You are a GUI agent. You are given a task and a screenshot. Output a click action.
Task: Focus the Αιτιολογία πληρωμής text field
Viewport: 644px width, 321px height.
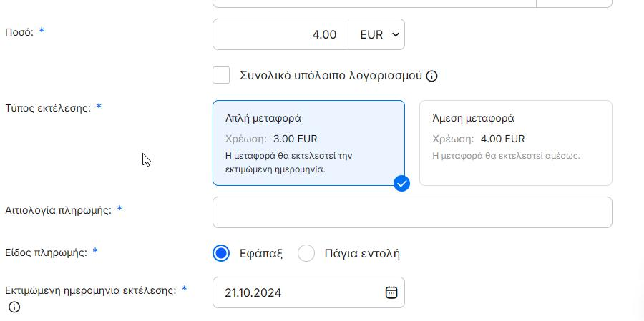click(412, 212)
